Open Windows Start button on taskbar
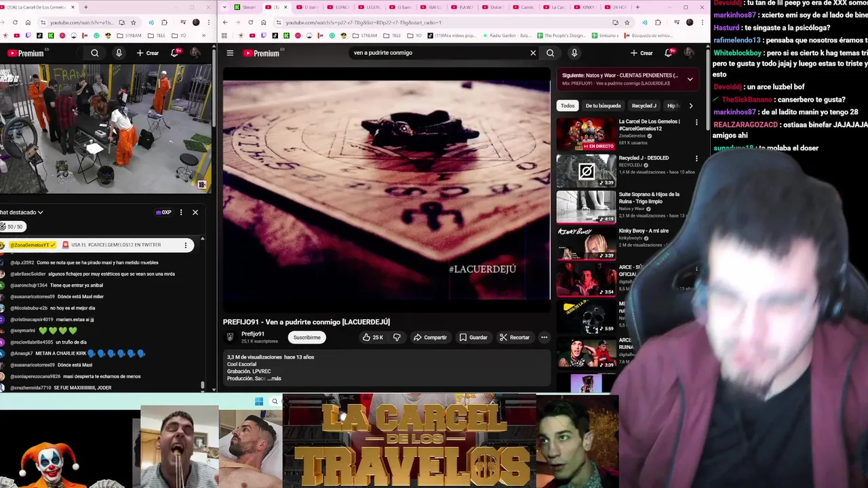 [x=259, y=401]
